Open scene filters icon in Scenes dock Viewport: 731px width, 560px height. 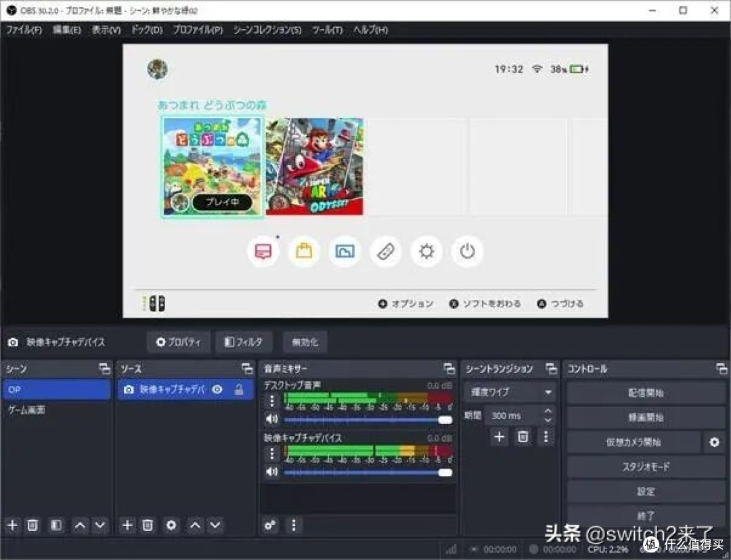56,525
